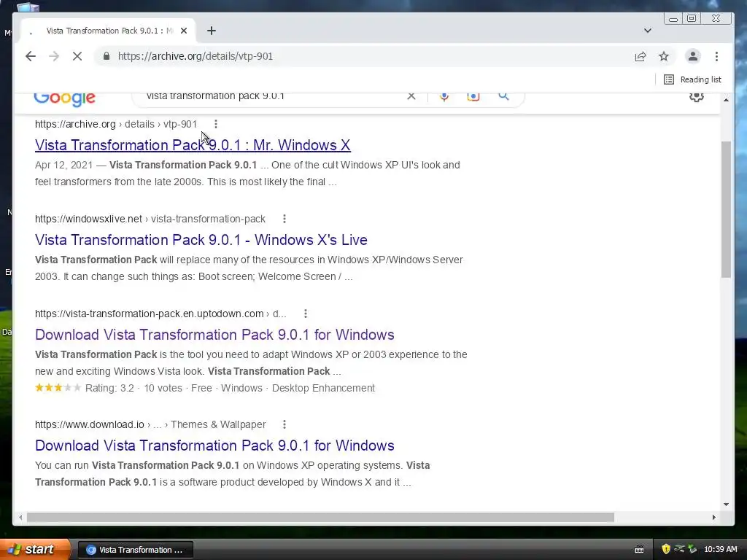Viewport: 747px width, 560px height.
Task: Open more options for archive.org result
Action: coord(216,124)
